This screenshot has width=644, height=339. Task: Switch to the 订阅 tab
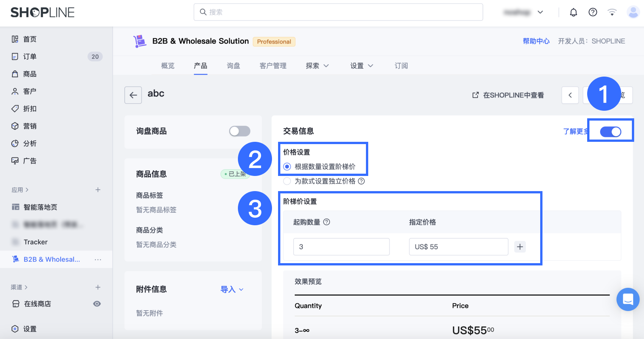coord(401,66)
